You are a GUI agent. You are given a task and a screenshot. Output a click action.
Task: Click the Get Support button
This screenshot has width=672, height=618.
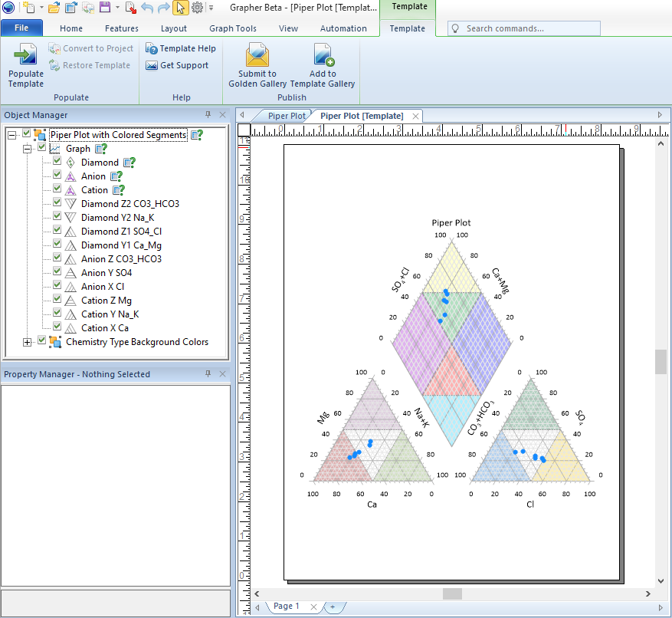(x=177, y=65)
